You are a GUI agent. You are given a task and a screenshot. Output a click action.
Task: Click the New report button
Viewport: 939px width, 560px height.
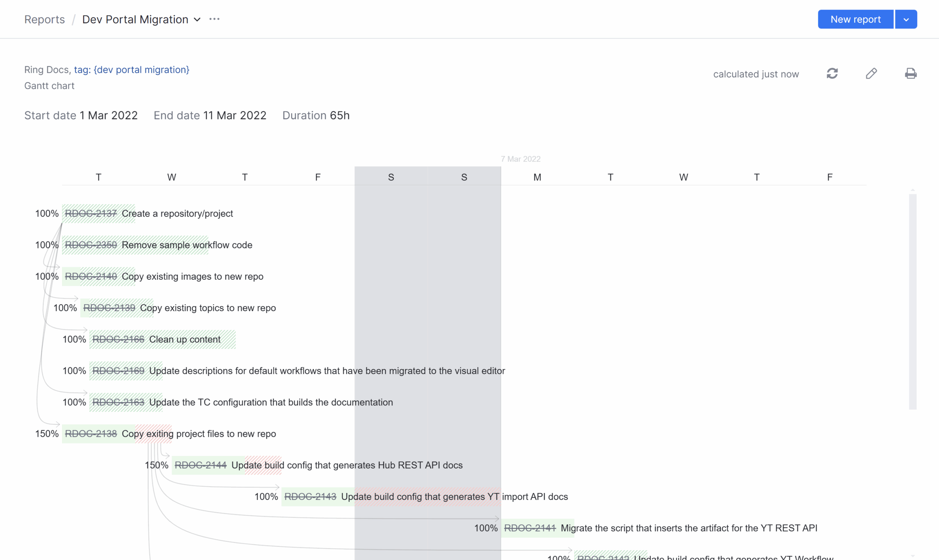[x=855, y=19]
